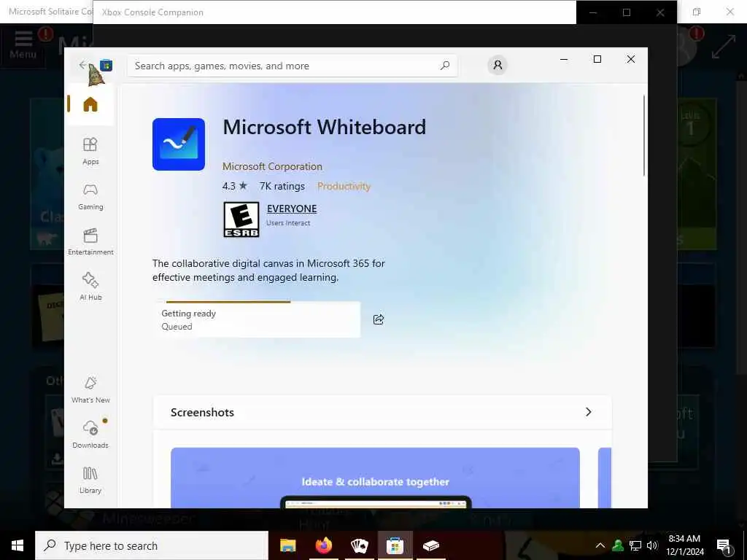
Task: Open Downloads in the sidebar
Action: point(90,435)
